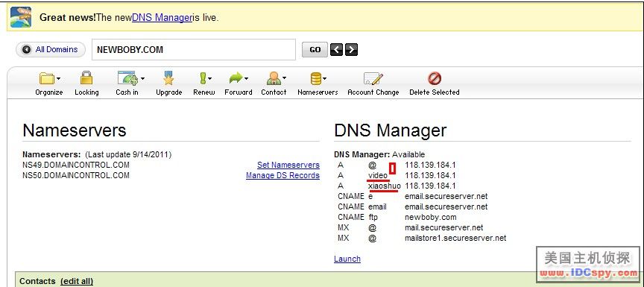Expand the Renew dropdown arrow
This screenshot has height=287, width=644.
[210, 78]
